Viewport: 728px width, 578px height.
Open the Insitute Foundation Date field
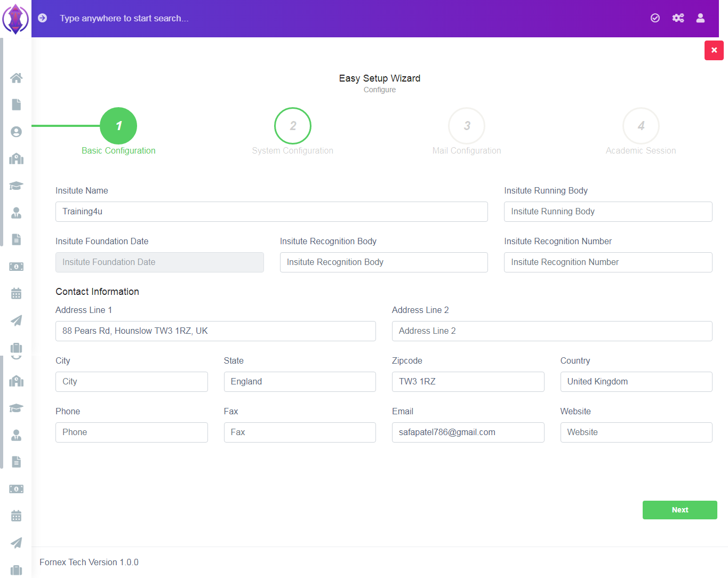(x=159, y=262)
